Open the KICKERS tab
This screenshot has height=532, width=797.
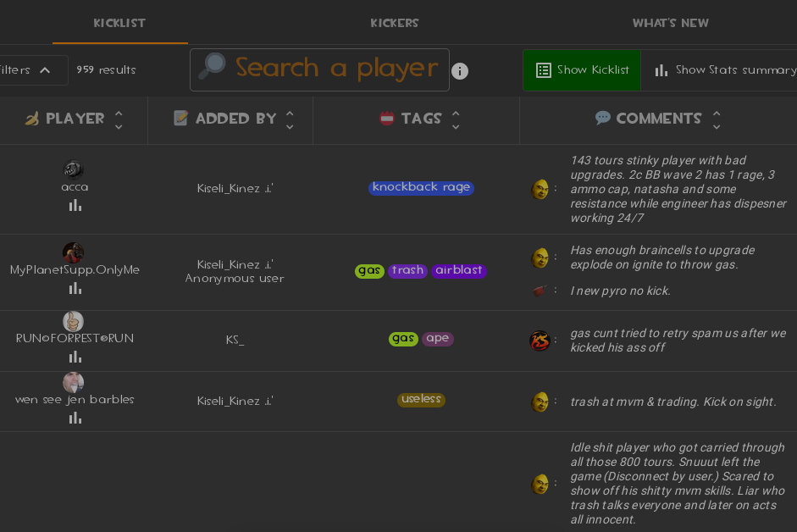[395, 23]
